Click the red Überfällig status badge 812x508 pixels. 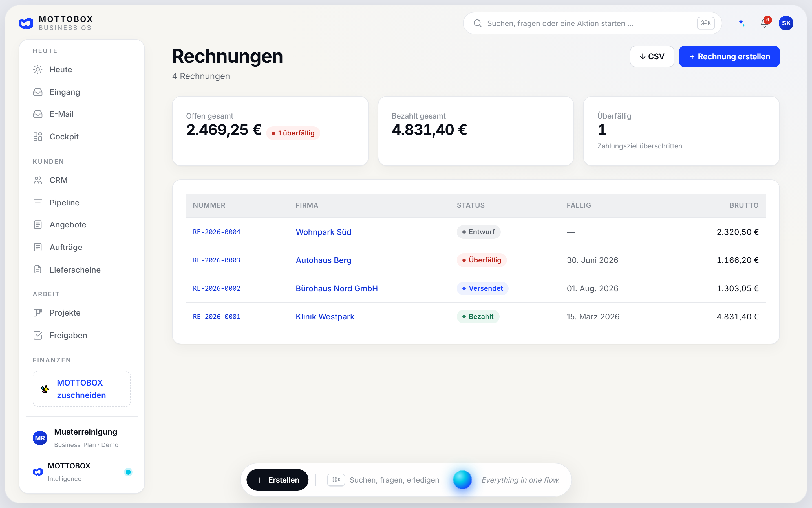482,260
